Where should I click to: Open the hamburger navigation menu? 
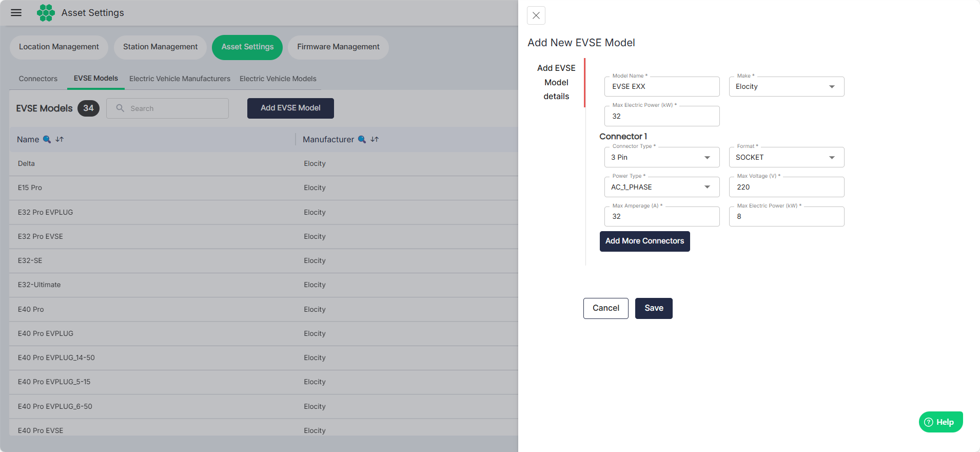coord(16,13)
